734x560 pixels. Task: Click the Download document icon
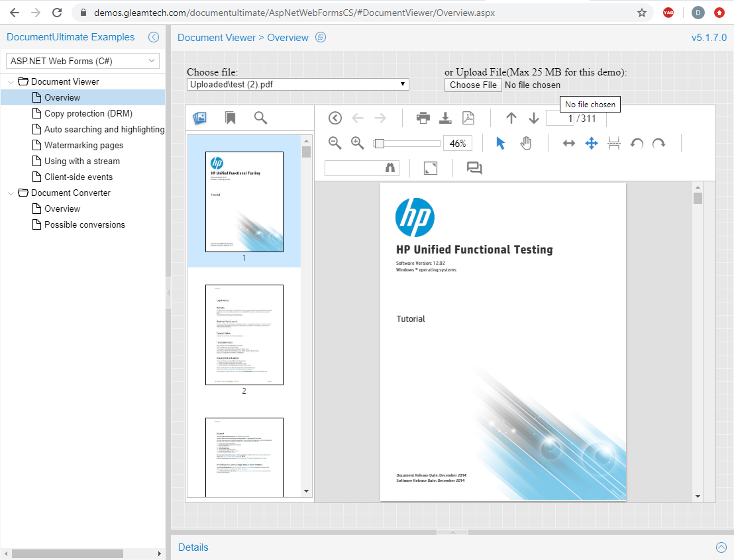(x=446, y=118)
